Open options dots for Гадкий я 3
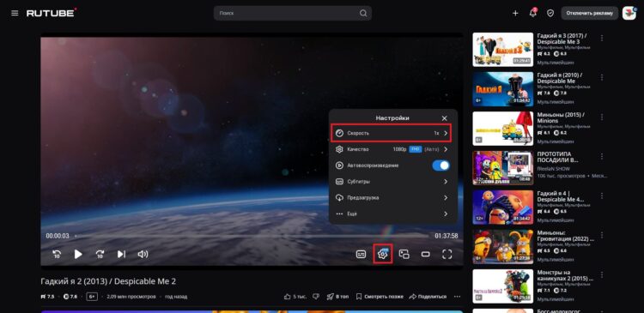The height and width of the screenshot is (313, 644). point(602,38)
